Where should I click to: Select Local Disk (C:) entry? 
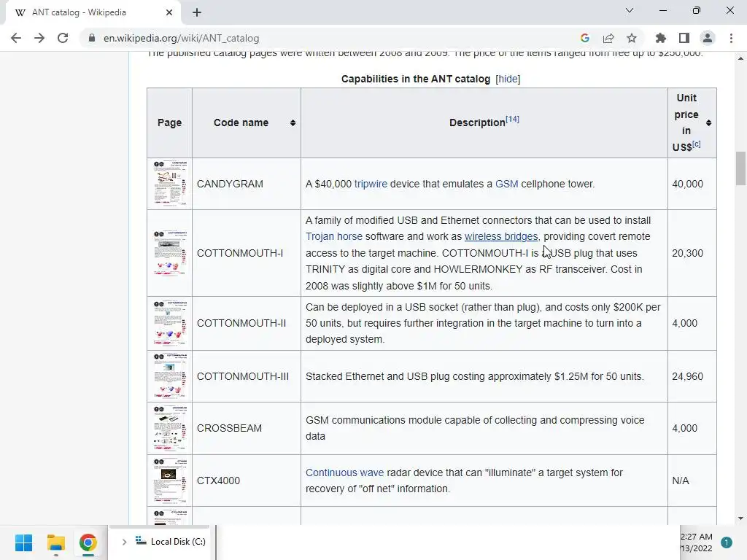(x=171, y=542)
